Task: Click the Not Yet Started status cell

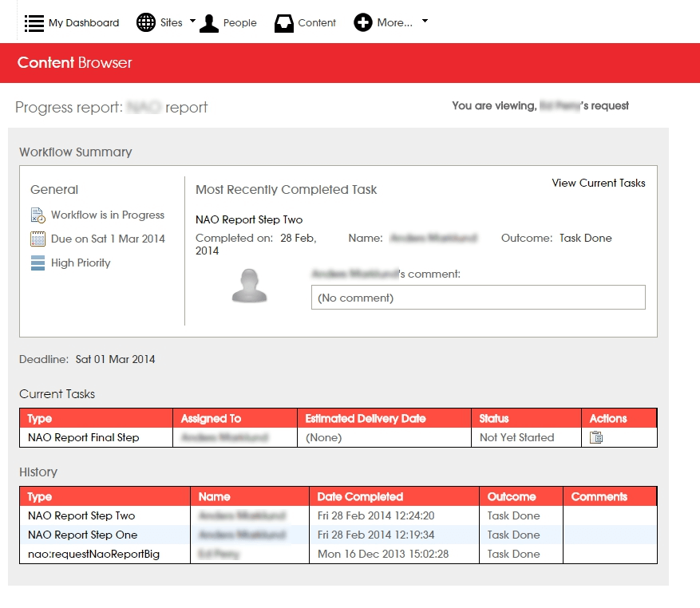Action: [526, 437]
